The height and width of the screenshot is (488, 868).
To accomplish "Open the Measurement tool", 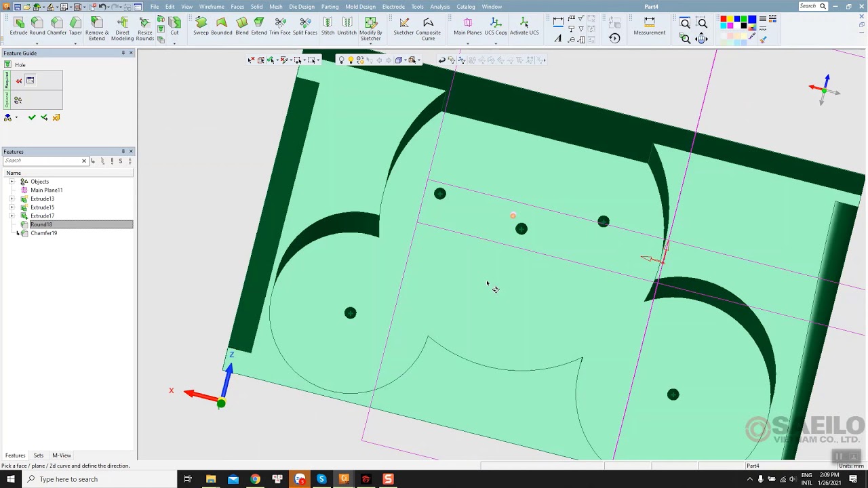I will click(650, 26).
